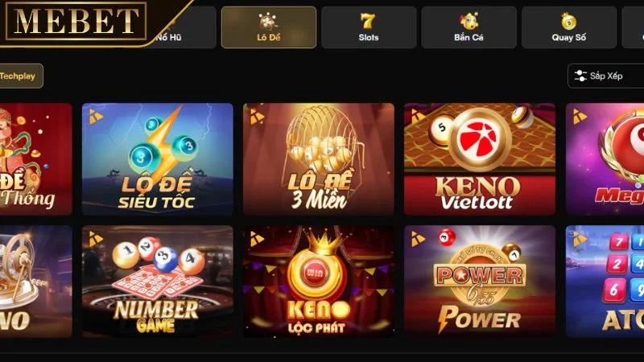Image resolution: width=644 pixels, height=362 pixels.
Task: Click the Bắn Cá fish icon
Action: pos(469,21)
